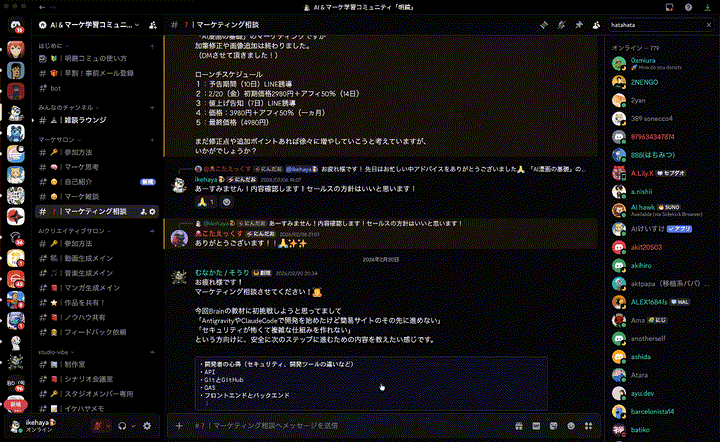Open user settings gear icon

pyautogui.click(x=147, y=425)
